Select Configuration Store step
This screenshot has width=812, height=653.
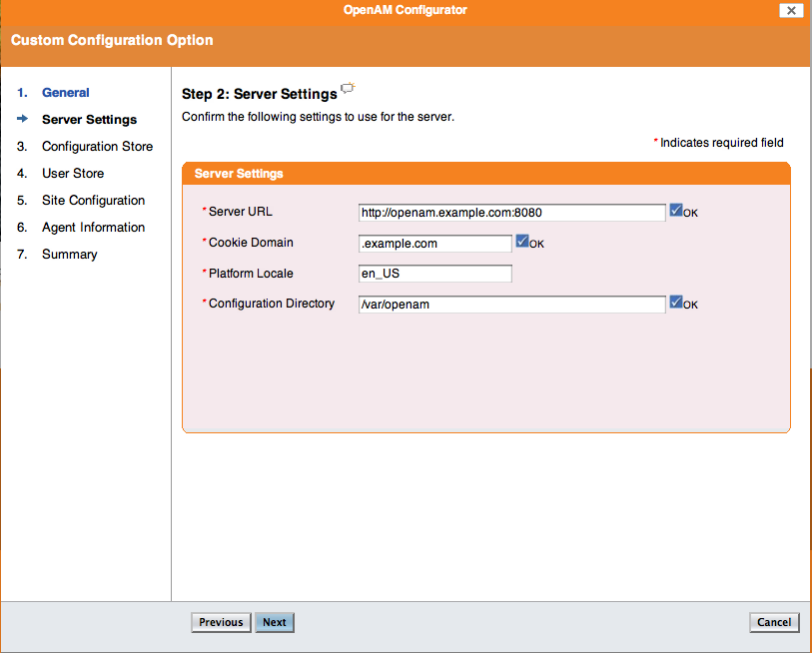pos(97,147)
